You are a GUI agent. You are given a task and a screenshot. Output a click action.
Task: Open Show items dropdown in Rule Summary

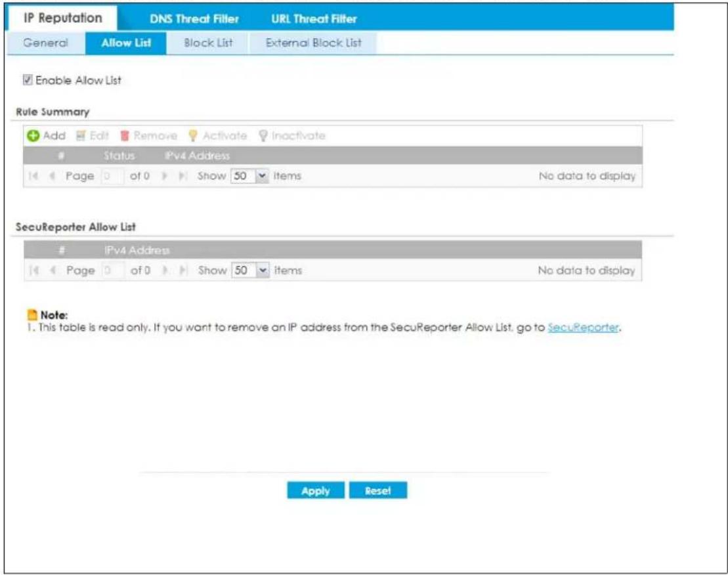pyautogui.click(x=263, y=176)
